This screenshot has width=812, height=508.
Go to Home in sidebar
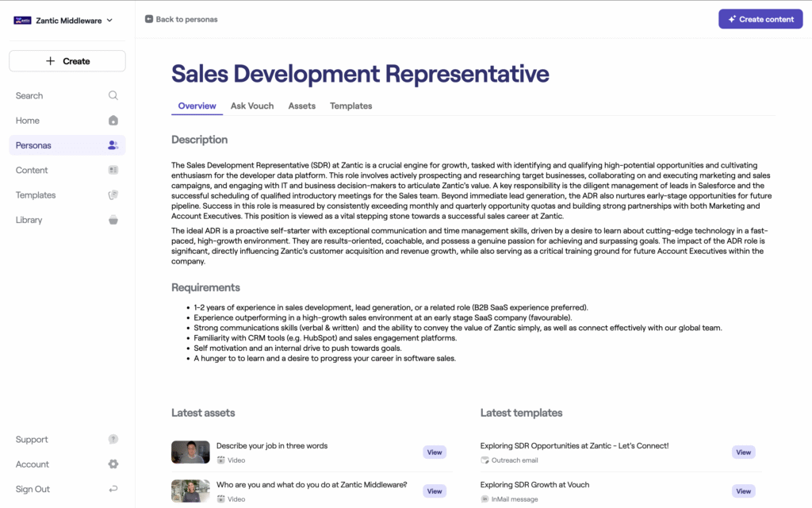pyautogui.click(x=67, y=121)
